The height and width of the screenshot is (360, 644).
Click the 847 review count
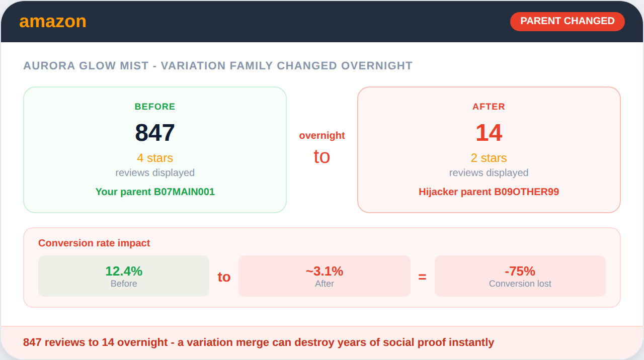coord(155,133)
